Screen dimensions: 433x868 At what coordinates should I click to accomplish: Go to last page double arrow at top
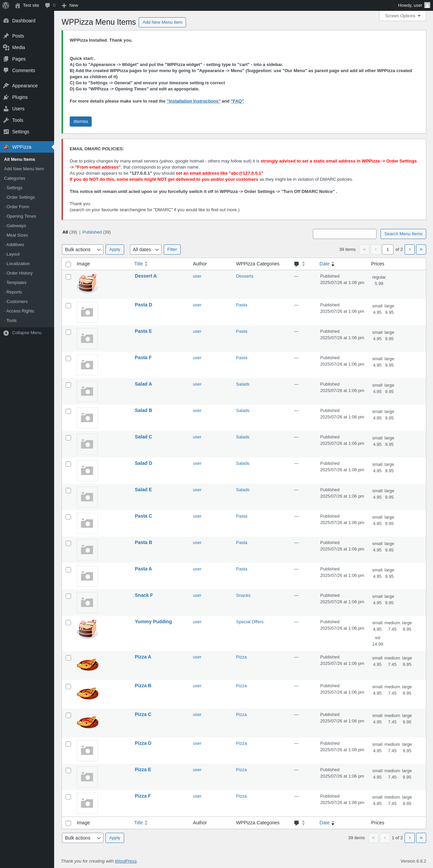click(x=421, y=249)
